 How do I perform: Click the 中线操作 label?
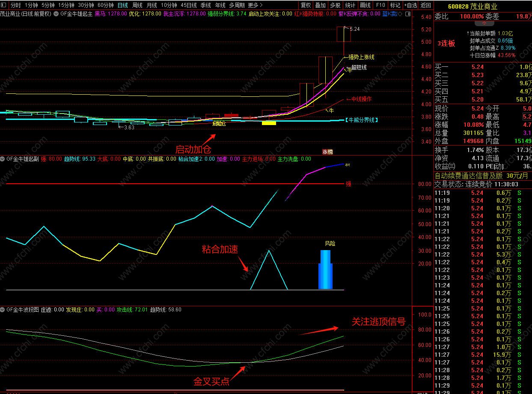361,99
